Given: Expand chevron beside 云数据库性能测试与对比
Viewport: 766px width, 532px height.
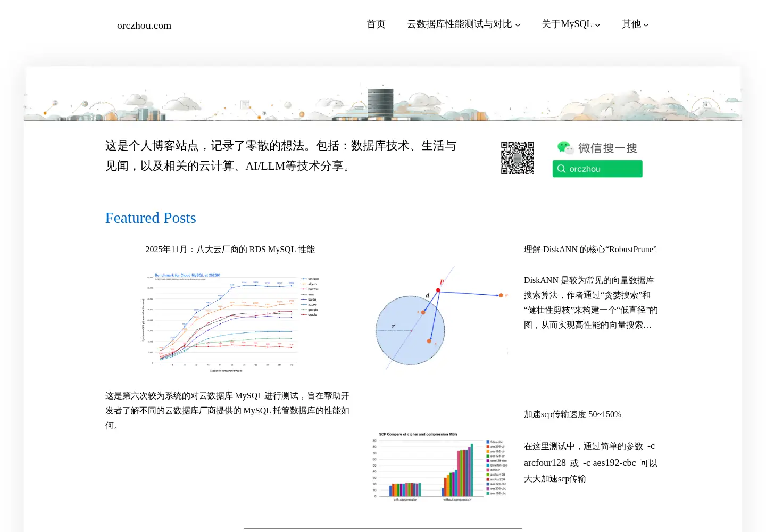Looking at the screenshot, I should [x=518, y=25].
